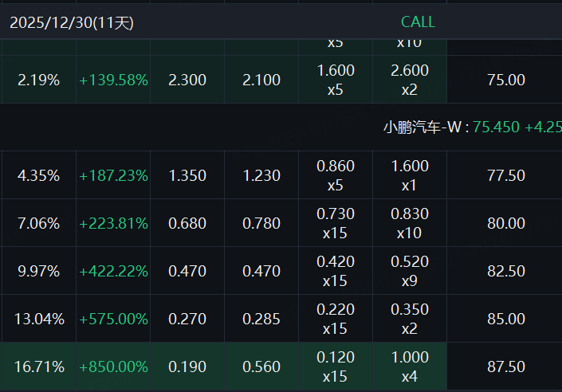Select the 2.300 price cell
This screenshot has width=562, height=392.
click(x=187, y=80)
